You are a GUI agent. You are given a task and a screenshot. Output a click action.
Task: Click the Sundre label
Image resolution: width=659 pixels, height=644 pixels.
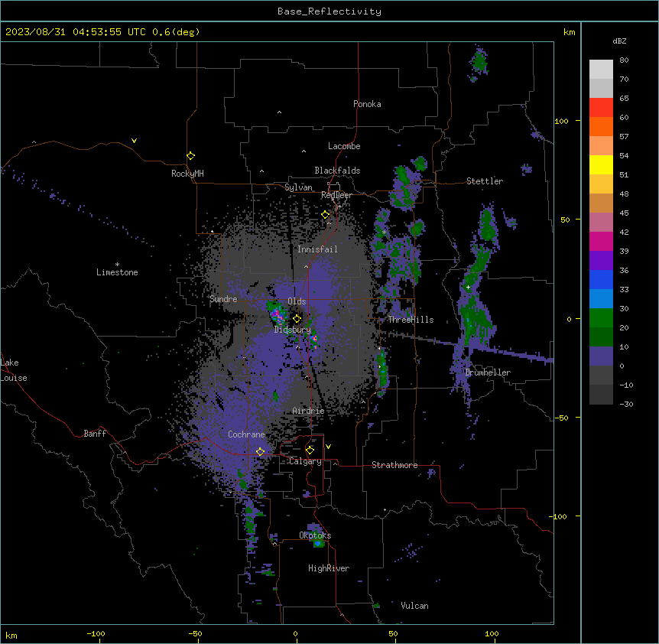(223, 299)
